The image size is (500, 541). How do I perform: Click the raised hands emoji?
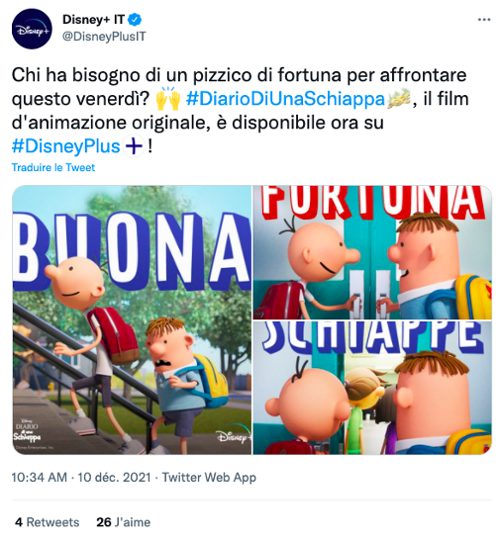168,99
